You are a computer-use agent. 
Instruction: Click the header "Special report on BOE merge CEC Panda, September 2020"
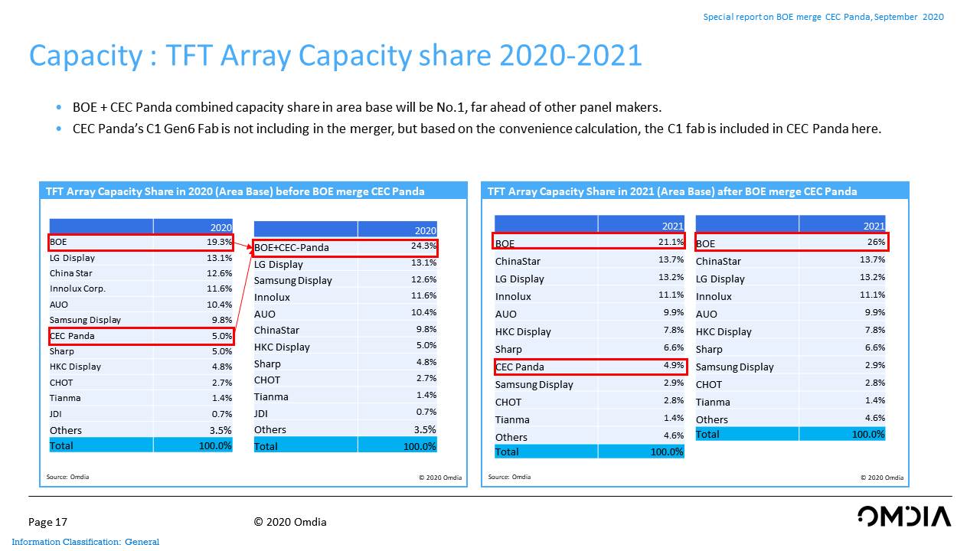(824, 17)
